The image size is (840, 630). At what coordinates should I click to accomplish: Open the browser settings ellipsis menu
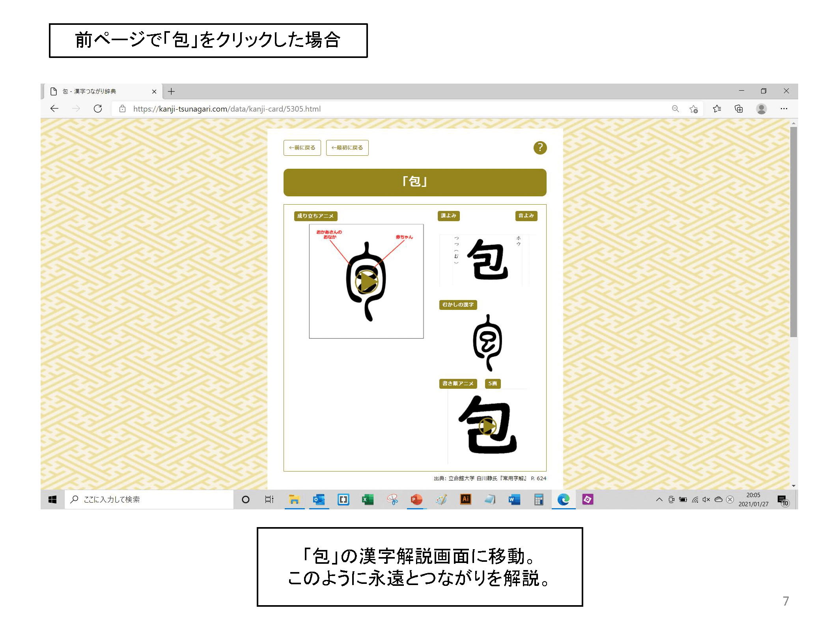tap(784, 109)
